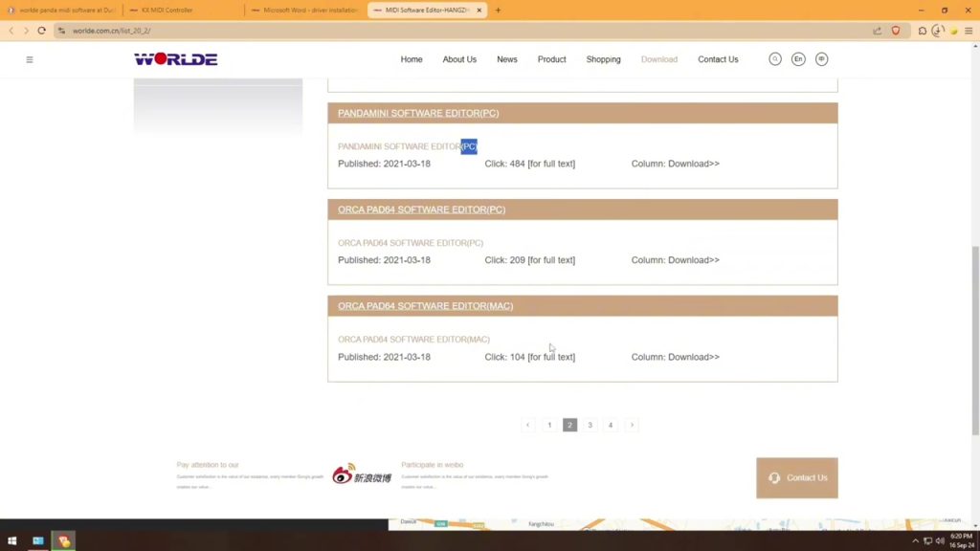
Task: Open ORCA PAD64 SOFTWARE EDITOR(PC) heading link
Action: tap(422, 209)
